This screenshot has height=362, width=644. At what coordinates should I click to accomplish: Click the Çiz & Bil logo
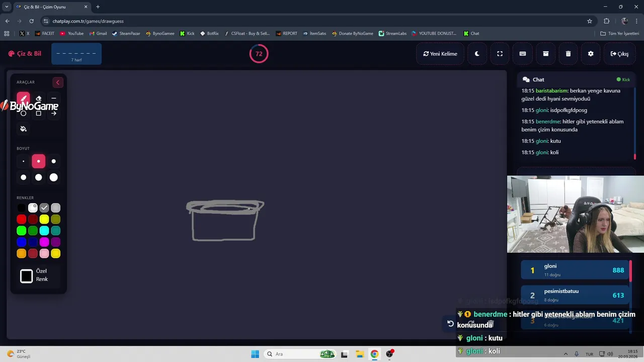tap(25, 54)
